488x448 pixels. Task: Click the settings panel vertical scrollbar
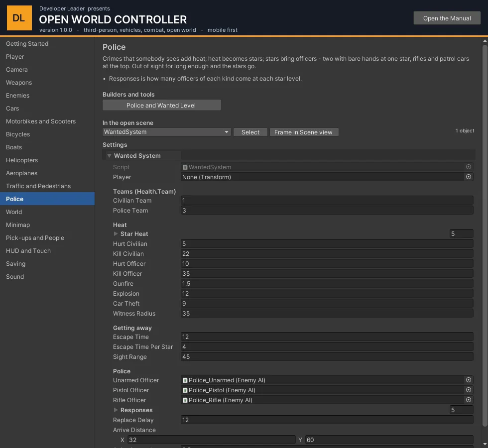(x=485, y=236)
